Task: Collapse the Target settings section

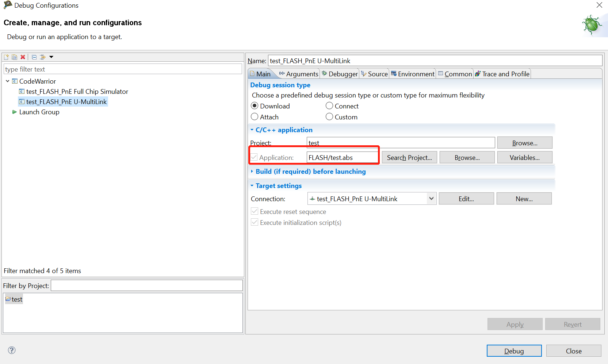Action: 252,185
